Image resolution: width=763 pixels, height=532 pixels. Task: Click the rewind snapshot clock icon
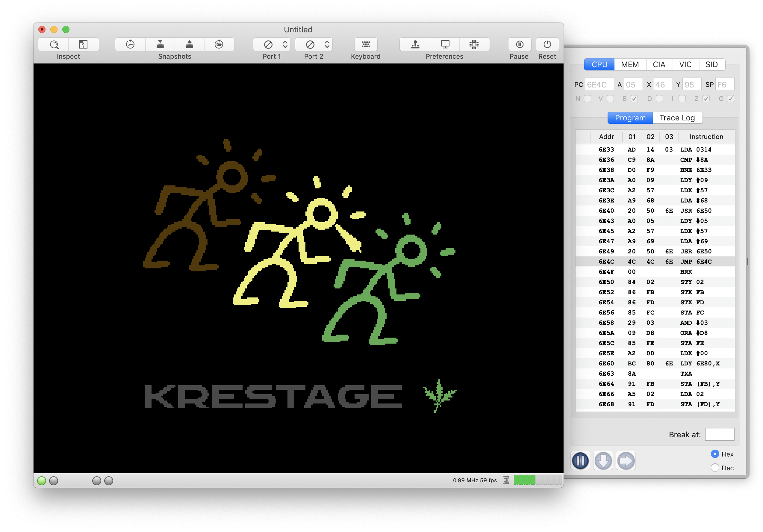[130, 44]
